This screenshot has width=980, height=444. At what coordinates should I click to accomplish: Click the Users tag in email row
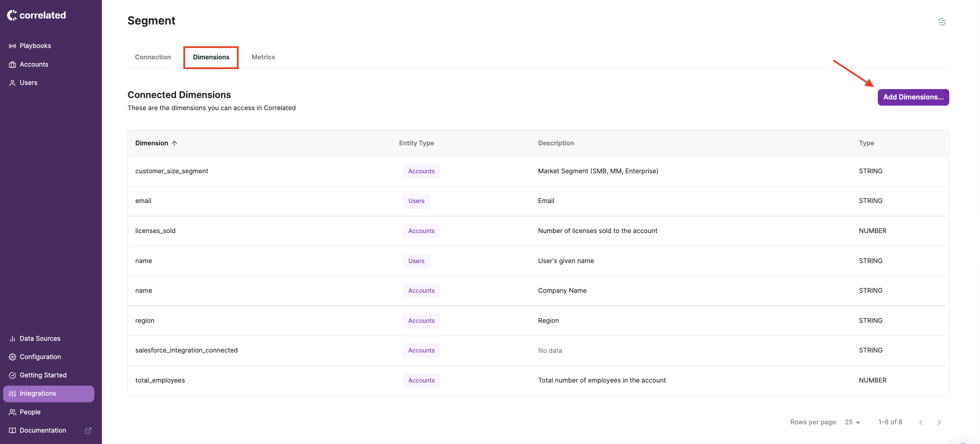pos(416,201)
